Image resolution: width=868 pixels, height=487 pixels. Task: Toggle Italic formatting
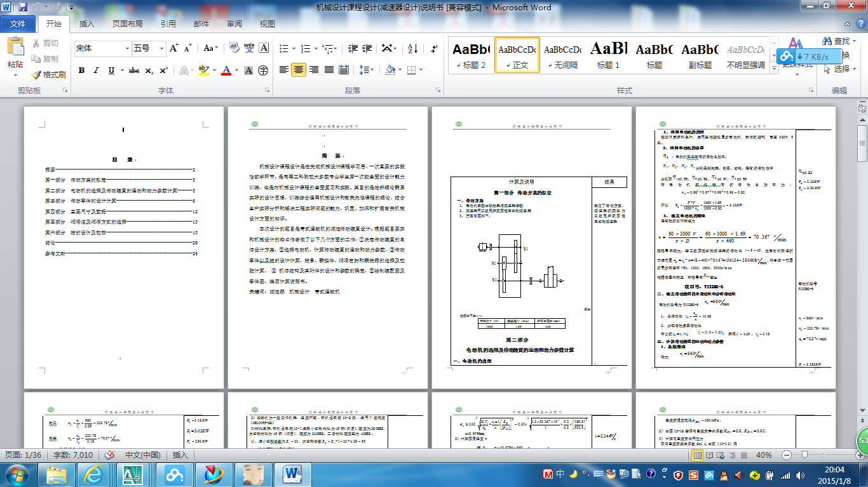click(97, 70)
